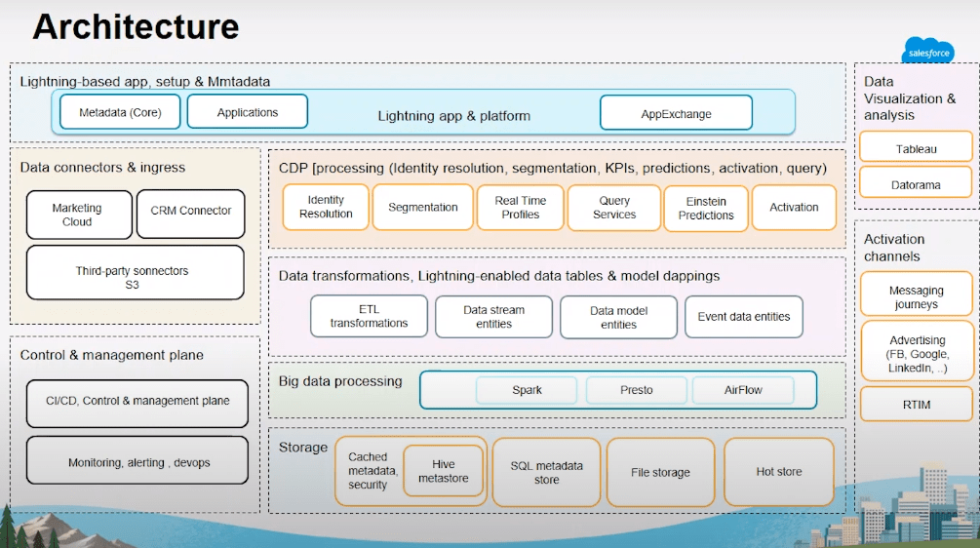Select the Segmentation box
The image size is (980, 548).
422,208
